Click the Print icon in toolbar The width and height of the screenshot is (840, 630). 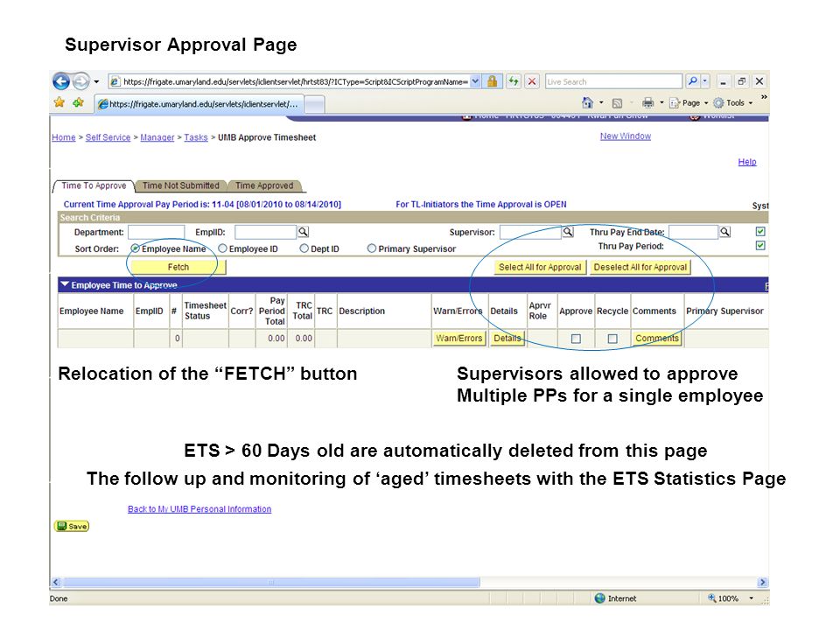click(x=647, y=103)
